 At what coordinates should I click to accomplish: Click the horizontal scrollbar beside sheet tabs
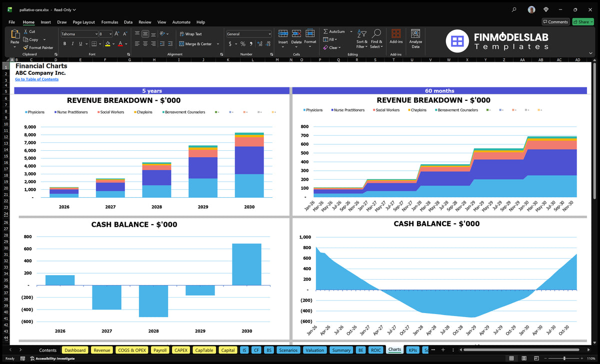[522, 350]
